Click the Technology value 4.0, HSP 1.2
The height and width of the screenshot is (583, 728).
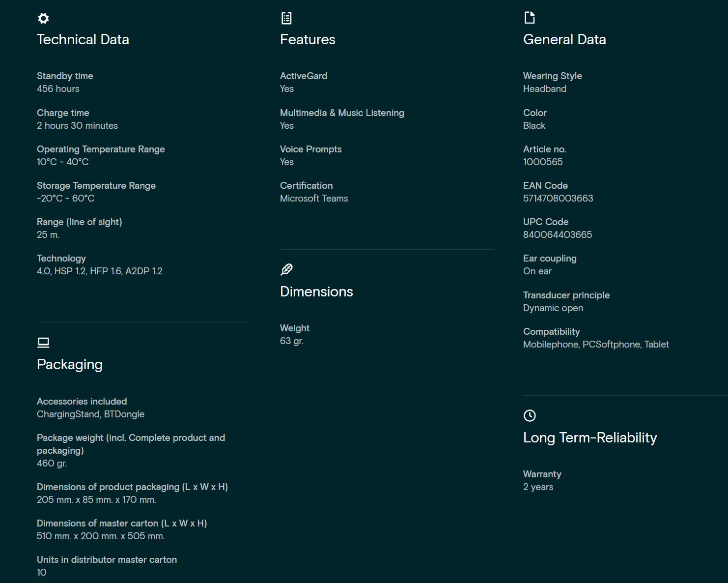[x=99, y=271]
